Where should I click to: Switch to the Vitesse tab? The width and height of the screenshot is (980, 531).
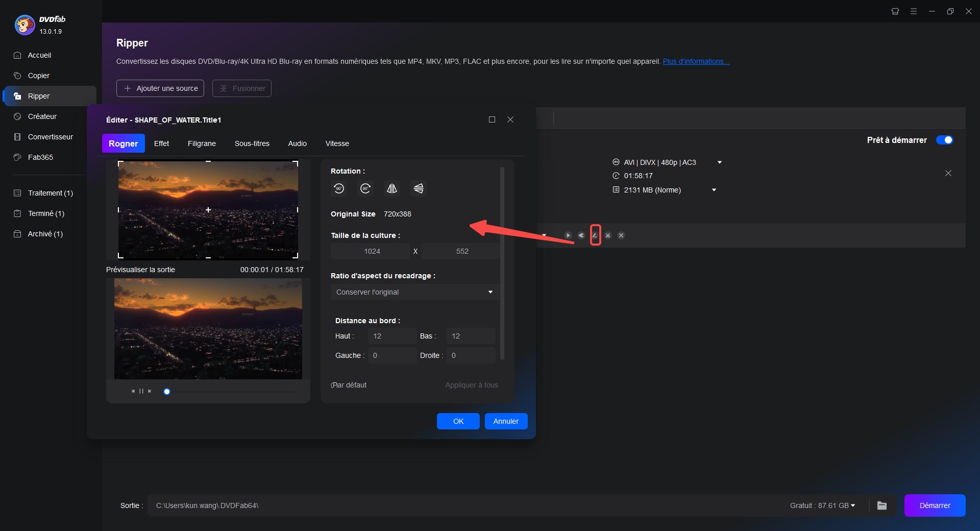point(337,143)
